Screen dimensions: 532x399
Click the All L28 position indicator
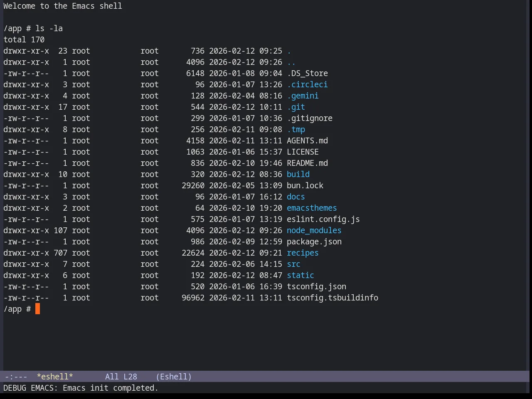(x=121, y=377)
